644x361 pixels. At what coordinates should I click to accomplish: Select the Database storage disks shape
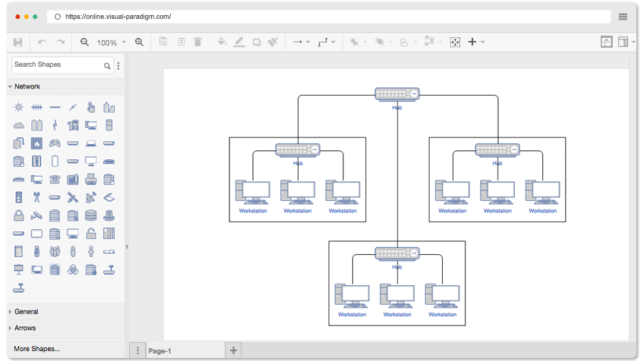coord(91,215)
